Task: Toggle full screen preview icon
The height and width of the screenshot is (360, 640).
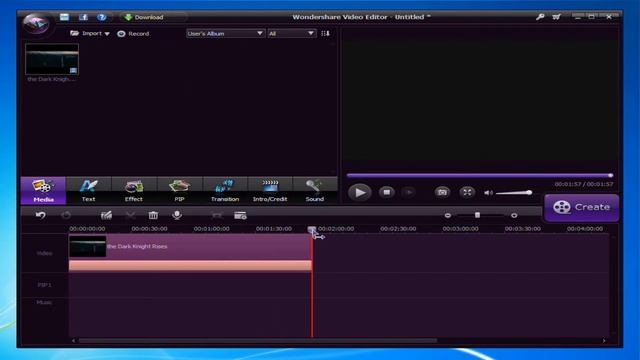Action: coord(467,192)
